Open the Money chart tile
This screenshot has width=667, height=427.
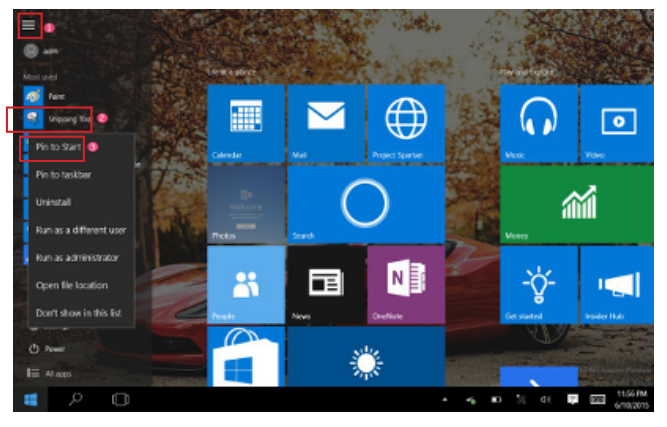[x=577, y=204]
